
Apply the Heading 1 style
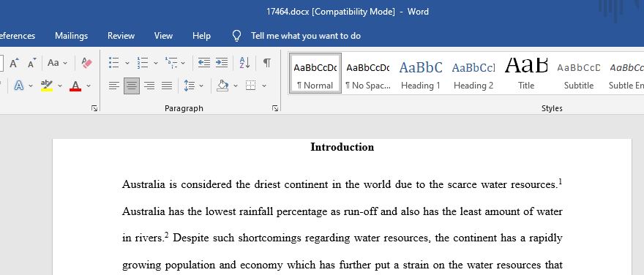(x=421, y=74)
